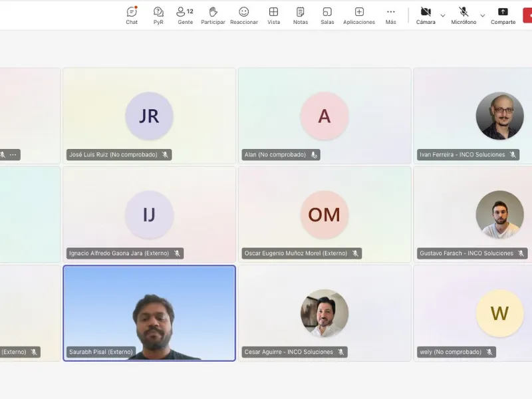The width and height of the screenshot is (532, 399).
Task: Toggle the Cámara on or off
Action: pyautogui.click(x=426, y=15)
